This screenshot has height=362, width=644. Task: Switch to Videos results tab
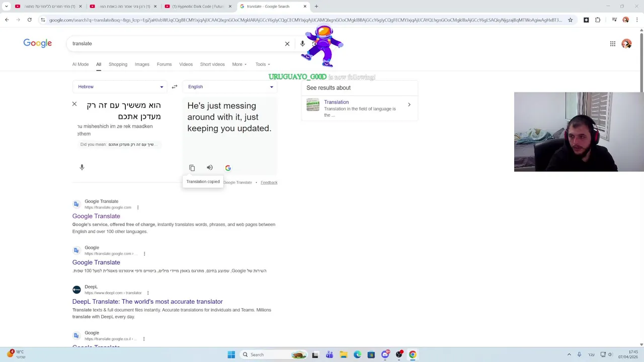pos(186,64)
